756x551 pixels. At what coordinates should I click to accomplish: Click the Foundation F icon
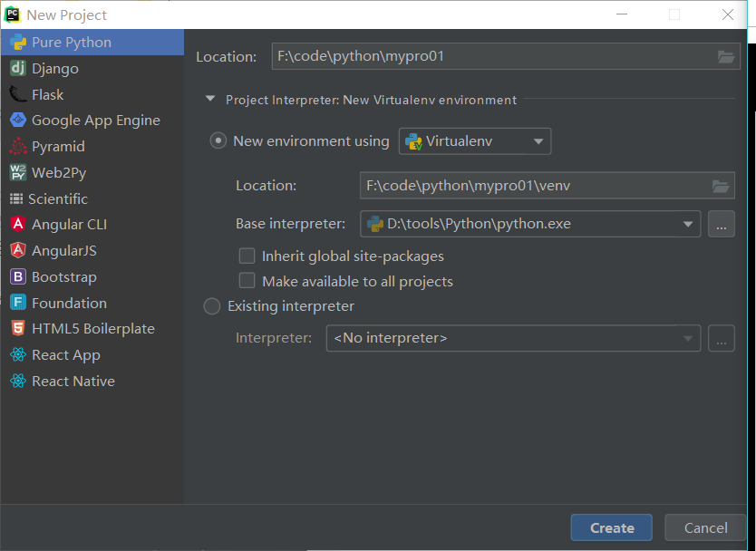(18, 303)
